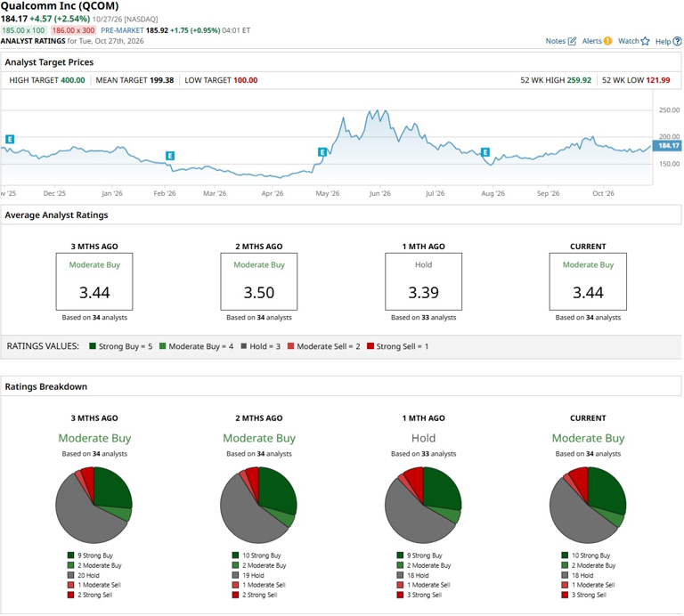Click 'Based on 33 analysts' under Ratings Breakdown
This screenshot has height=616, width=684.
click(x=424, y=454)
